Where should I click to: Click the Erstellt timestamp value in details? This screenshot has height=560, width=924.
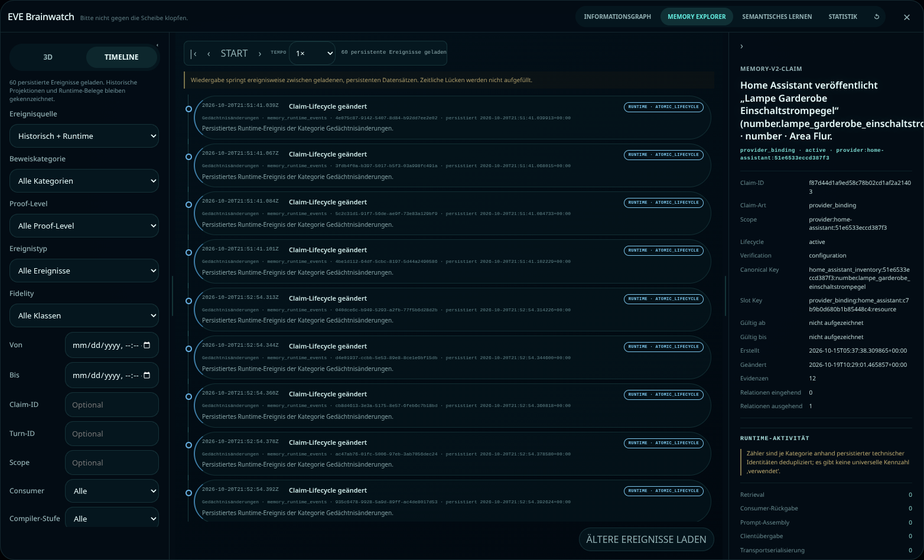(x=858, y=351)
